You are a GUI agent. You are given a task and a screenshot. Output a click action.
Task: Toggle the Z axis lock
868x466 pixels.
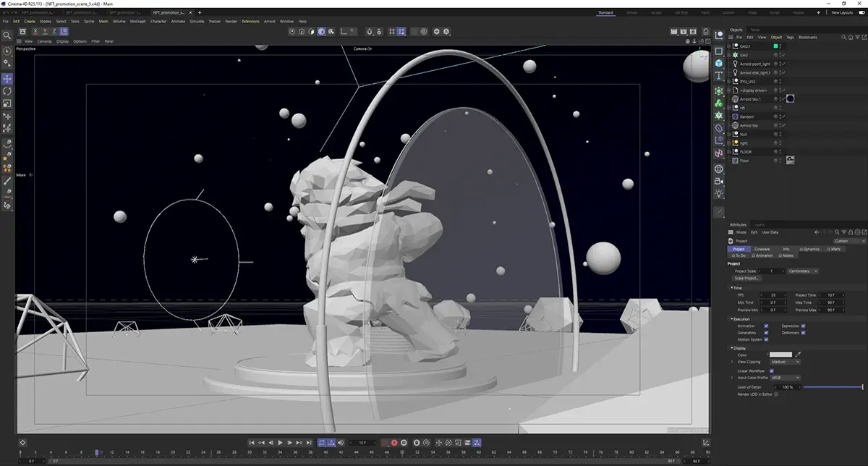(54, 32)
